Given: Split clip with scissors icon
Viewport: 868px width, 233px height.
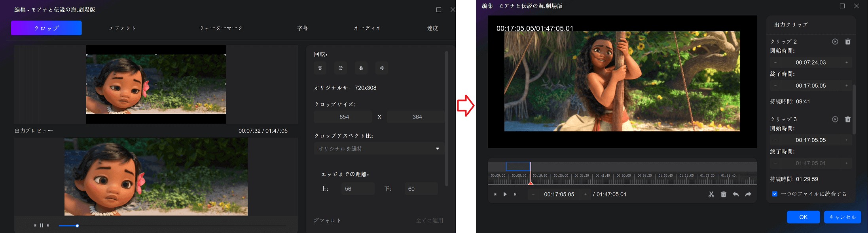Looking at the screenshot, I should tap(711, 195).
